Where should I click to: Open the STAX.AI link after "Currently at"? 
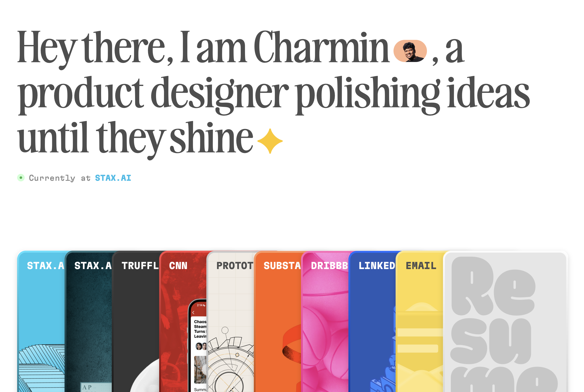113,178
